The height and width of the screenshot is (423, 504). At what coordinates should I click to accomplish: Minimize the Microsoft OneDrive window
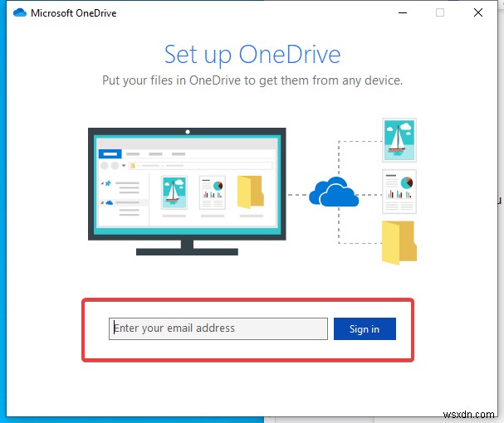coord(403,12)
